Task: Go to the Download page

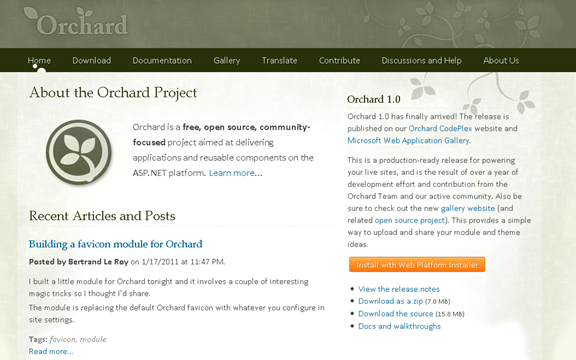Action: point(91,61)
